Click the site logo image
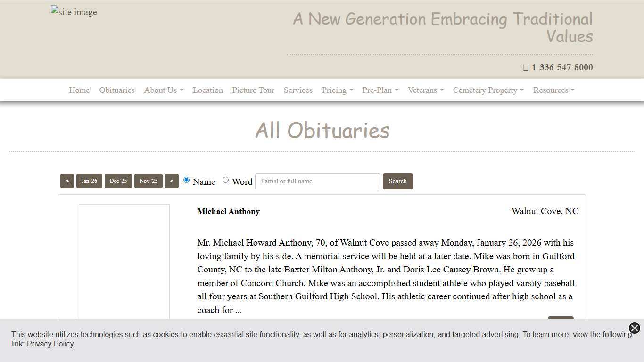644x362 pixels. (x=74, y=12)
